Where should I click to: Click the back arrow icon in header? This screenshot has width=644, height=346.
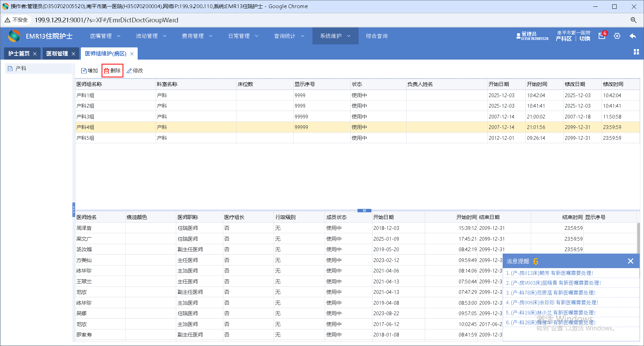tap(632, 36)
